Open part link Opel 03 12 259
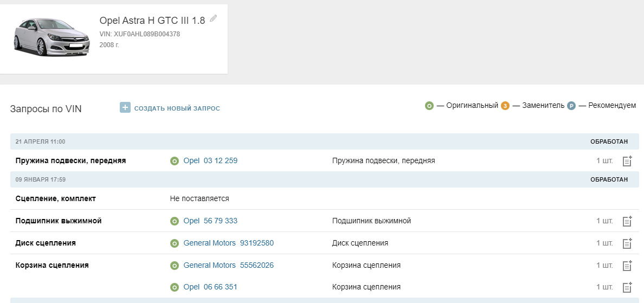Screen dimensions: 644x303 pyautogui.click(x=210, y=161)
